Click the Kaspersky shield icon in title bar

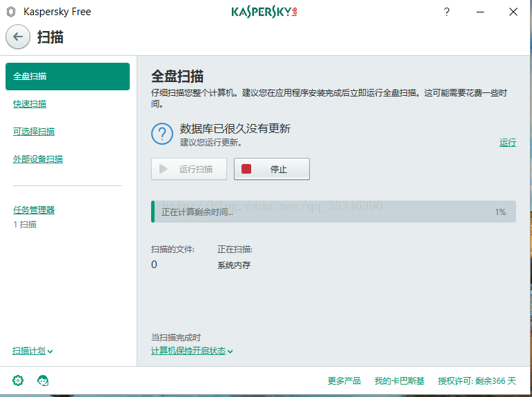tap(11, 12)
